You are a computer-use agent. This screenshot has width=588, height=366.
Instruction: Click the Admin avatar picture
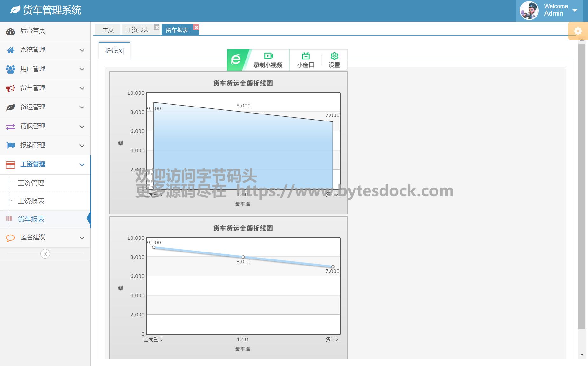click(529, 10)
